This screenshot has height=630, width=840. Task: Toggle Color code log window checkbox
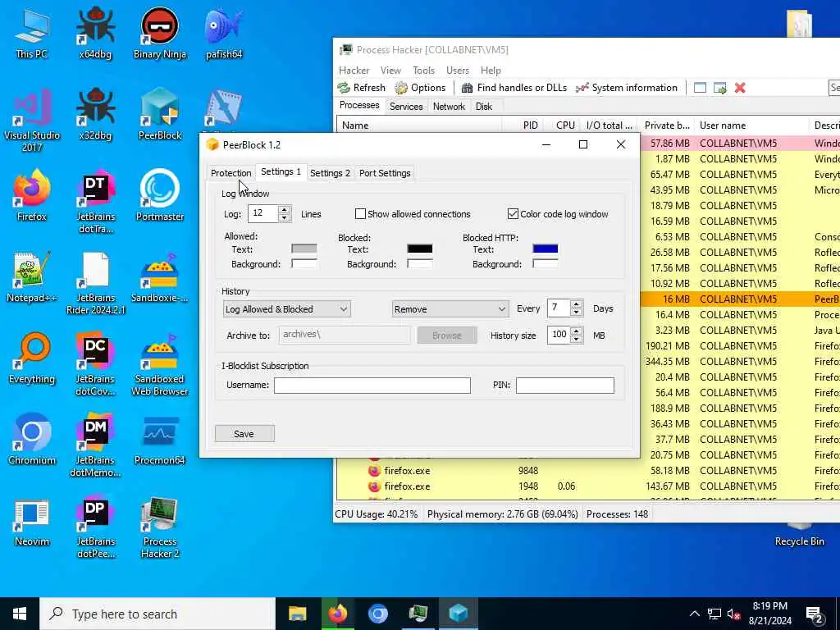pyautogui.click(x=513, y=214)
